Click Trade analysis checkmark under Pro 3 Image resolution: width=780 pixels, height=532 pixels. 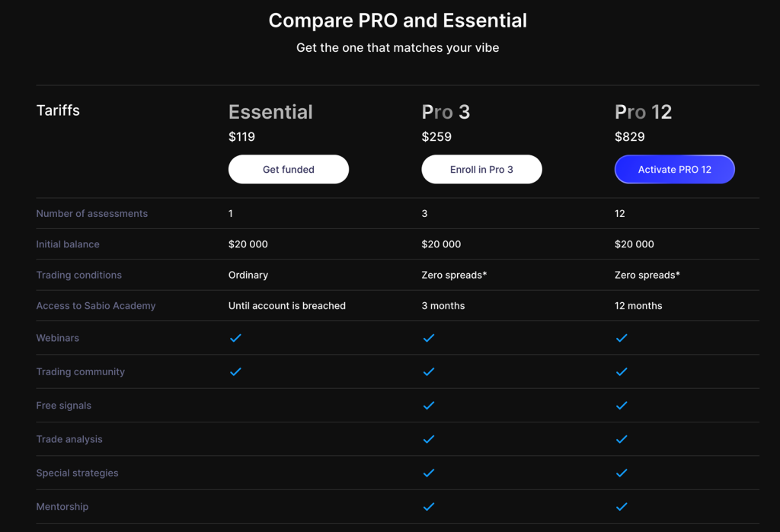(428, 439)
